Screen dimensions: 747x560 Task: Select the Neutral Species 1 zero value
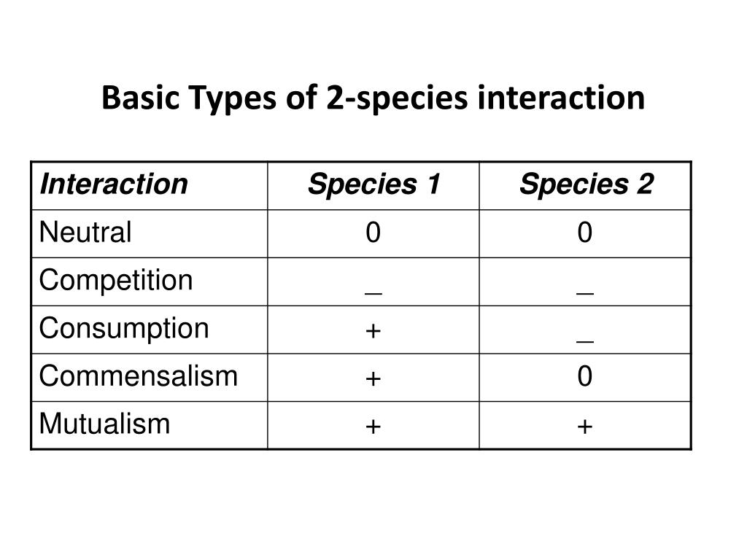coord(373,233)
